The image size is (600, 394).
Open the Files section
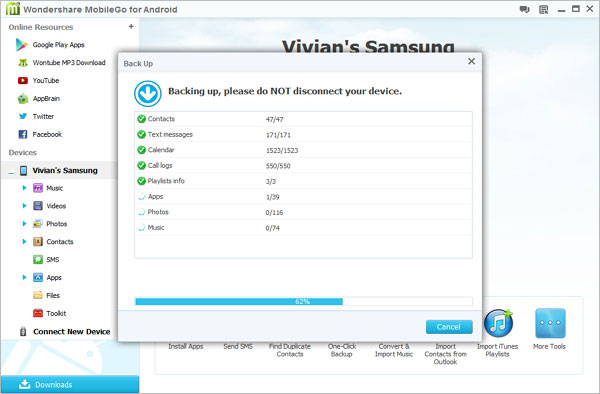pos(46,295)
